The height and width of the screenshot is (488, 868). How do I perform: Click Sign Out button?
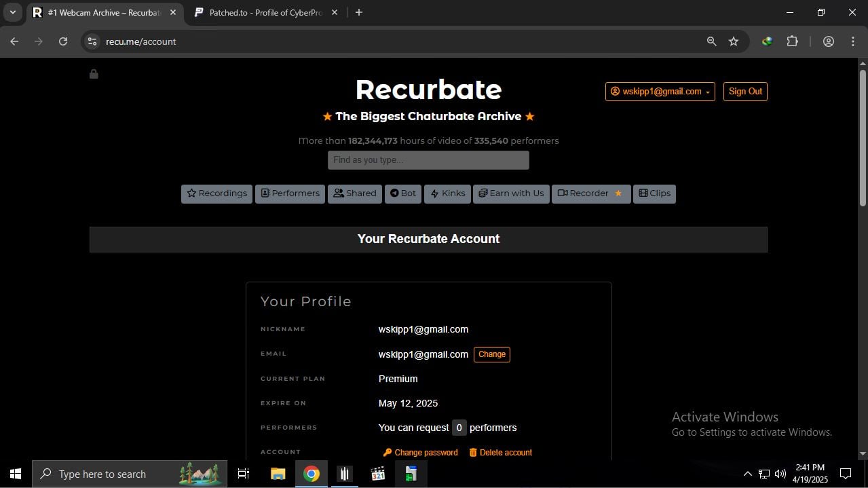coord(745,92)
